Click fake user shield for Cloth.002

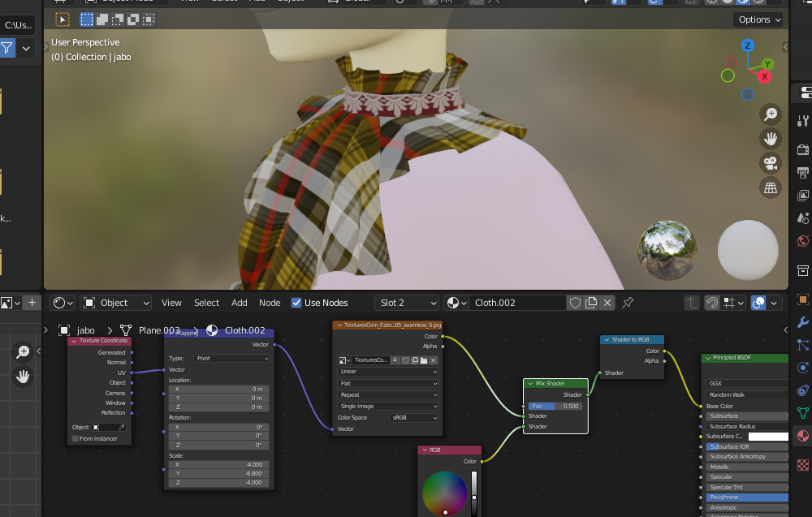(x=575, y=303)
